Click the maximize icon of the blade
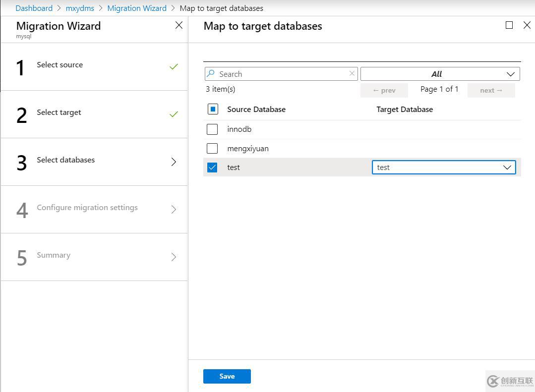The image size is (535, 392). pyautogui.click(x=508, y=25)
